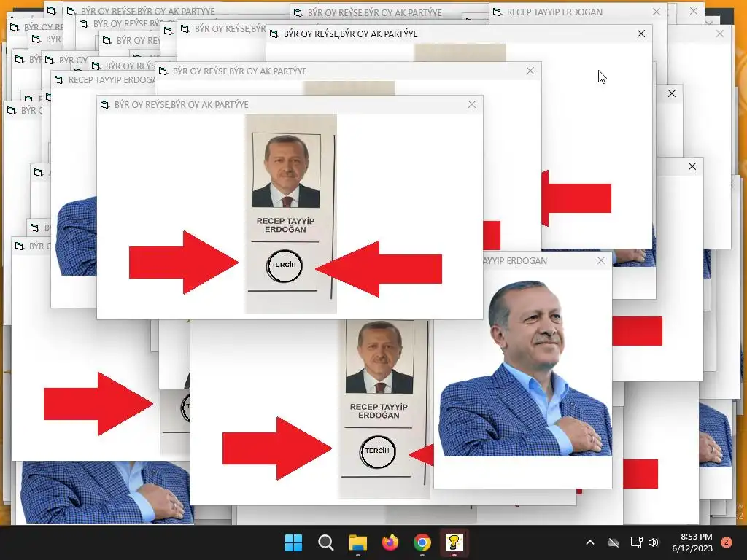Click the Erdogan ballot photo in the frontmost window
The width and height of the screenshot is (747, 560).
pos(286,171)
